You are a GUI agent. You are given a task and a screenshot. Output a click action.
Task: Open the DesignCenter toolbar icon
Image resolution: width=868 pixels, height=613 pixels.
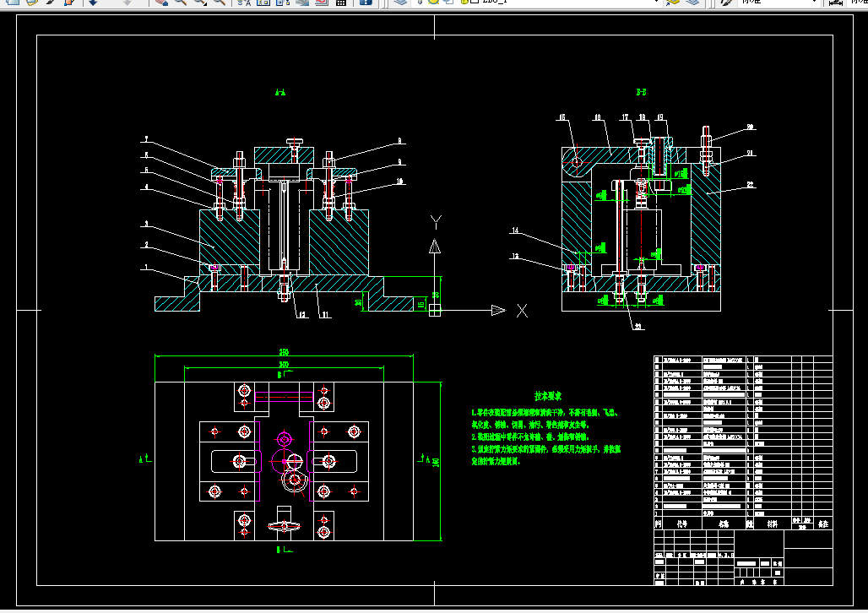(262, 3)
